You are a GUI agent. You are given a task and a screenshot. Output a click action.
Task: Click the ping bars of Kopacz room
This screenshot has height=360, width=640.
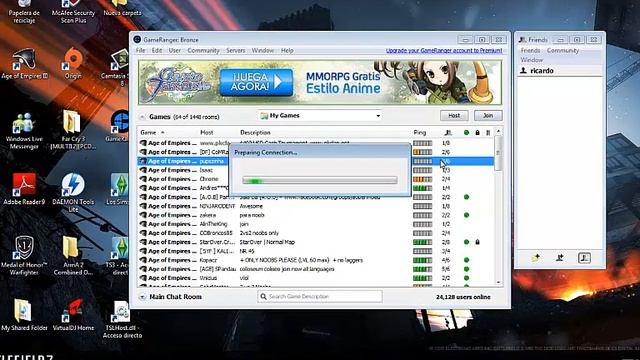pyautogui.click(x=422, y=260)
